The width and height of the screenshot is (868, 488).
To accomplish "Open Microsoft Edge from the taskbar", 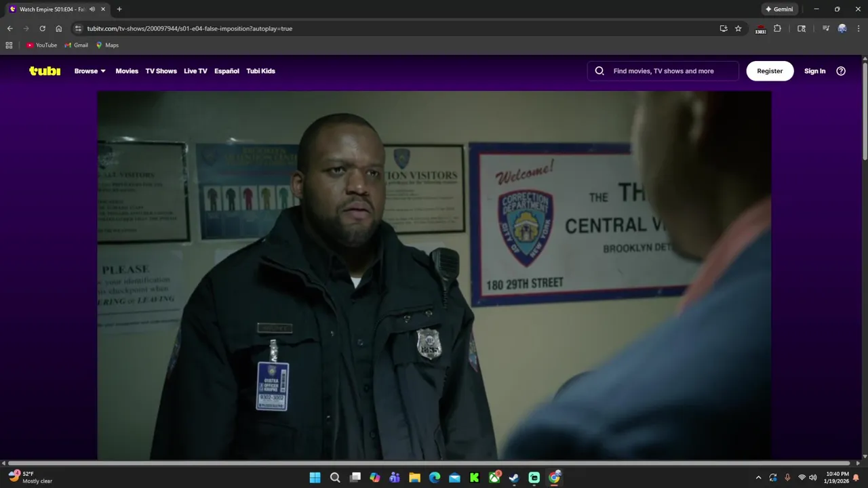I will pyautogui.click(x=435, y=478).
